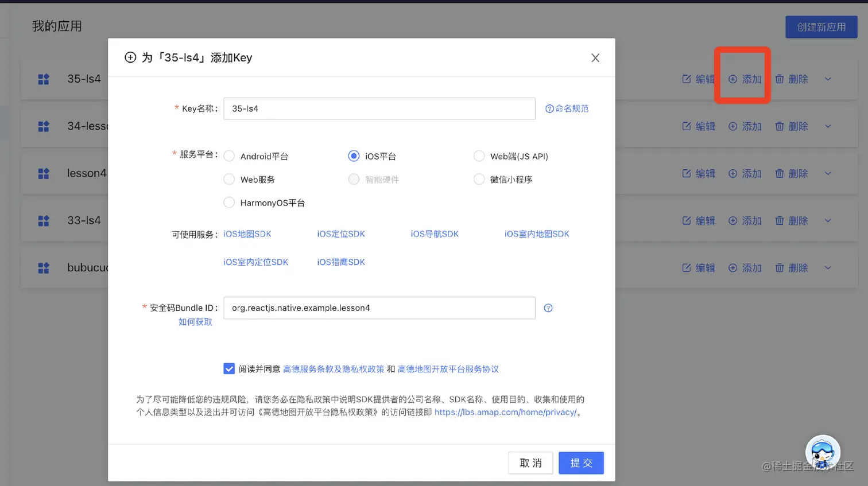Click the lesson4 app name in the list
The height and width of the screenshot is (486, 868).
coord(87,173)
